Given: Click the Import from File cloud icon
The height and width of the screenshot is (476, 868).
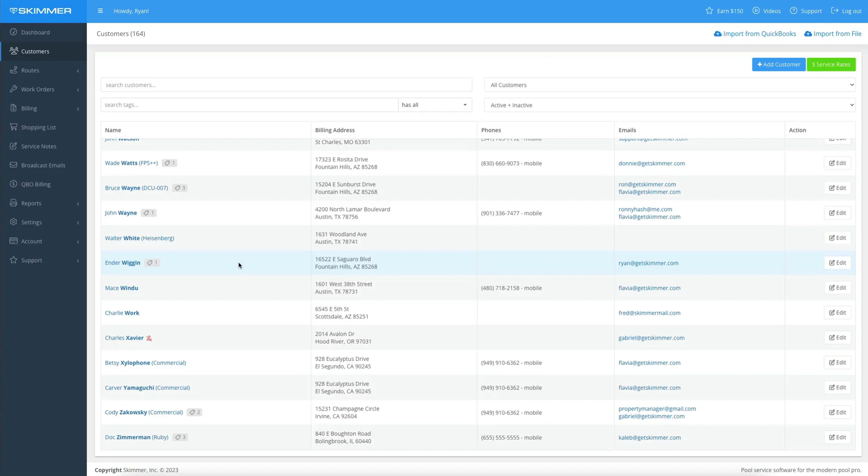Looking at the screenshot, I should coord(808,34).
